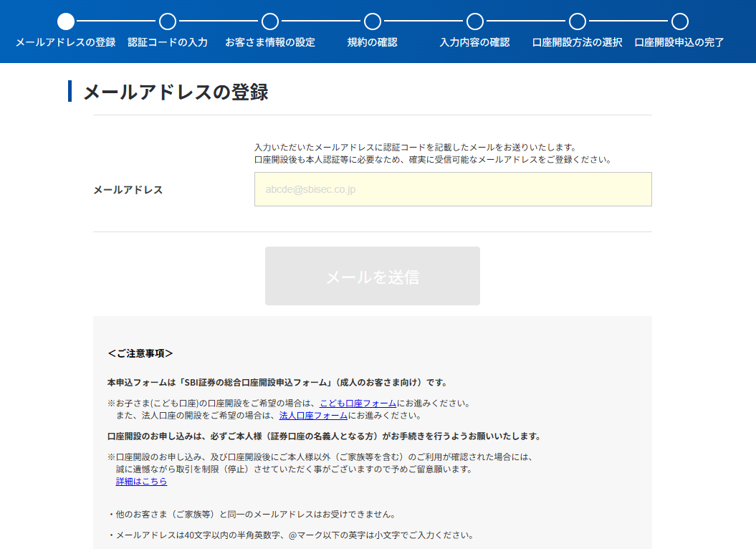Viewport: 756px width, 549px height.
Task: Focus the メールアドレス input field
Action: click(x=453, y=189)
